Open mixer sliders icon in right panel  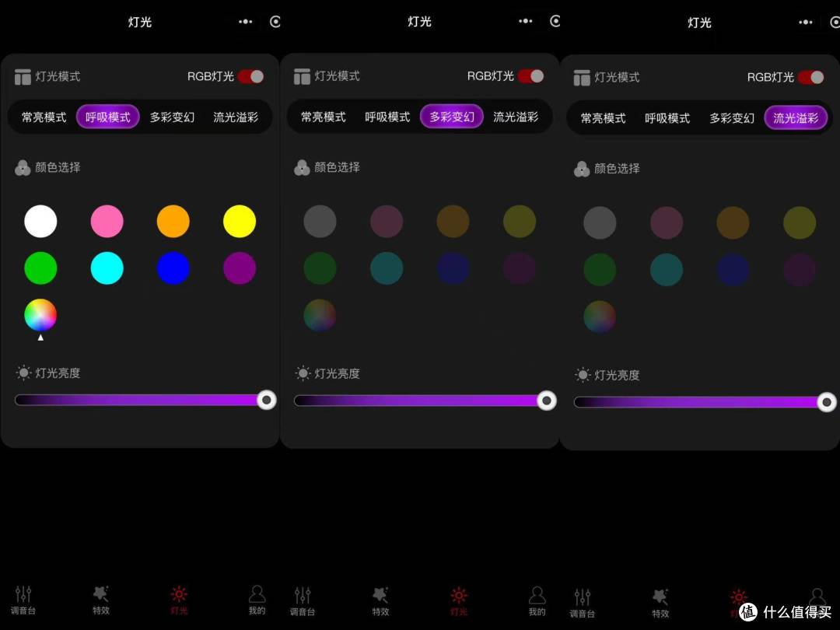tap(583, 597)
